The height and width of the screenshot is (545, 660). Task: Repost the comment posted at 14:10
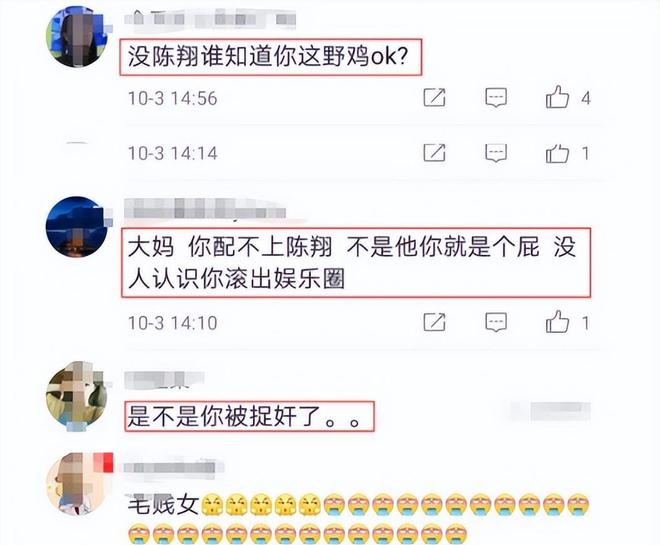(x=434, y=322)
